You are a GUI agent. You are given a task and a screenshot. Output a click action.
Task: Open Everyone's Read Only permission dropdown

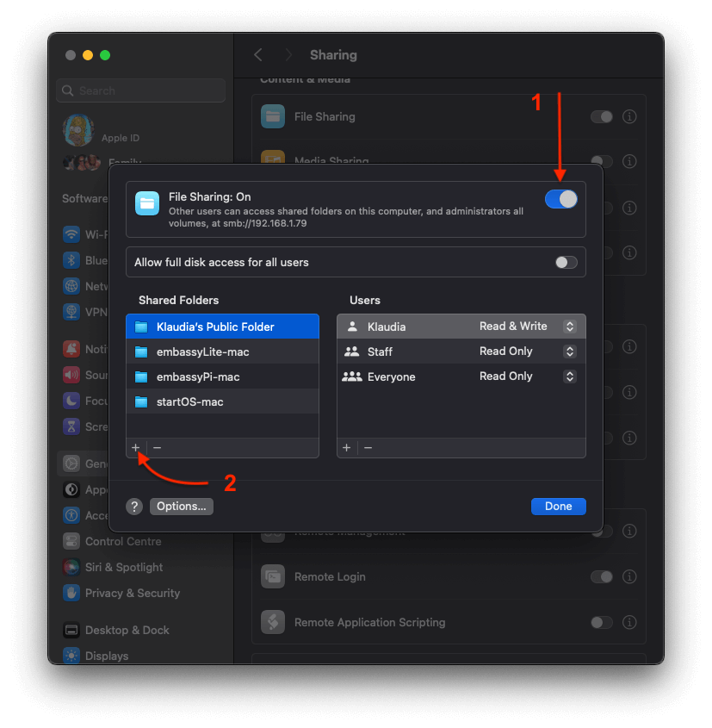[569, 376]
